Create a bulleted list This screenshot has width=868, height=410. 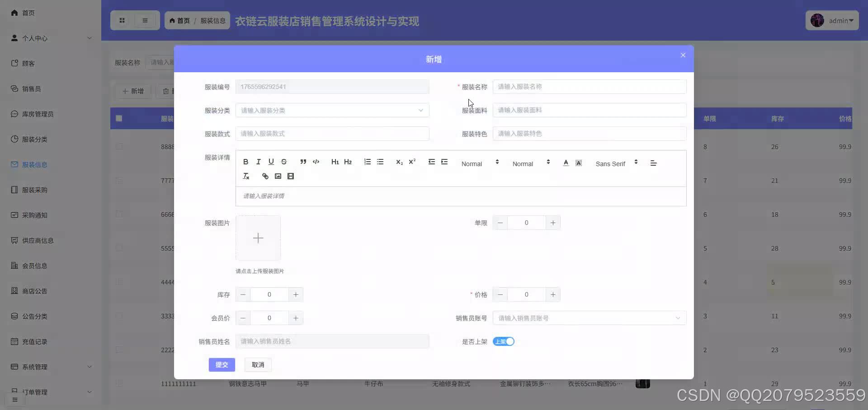380,162
